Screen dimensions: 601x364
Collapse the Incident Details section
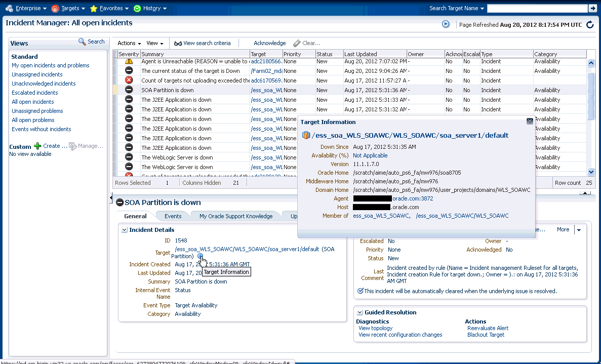click(x=124, y=230)
